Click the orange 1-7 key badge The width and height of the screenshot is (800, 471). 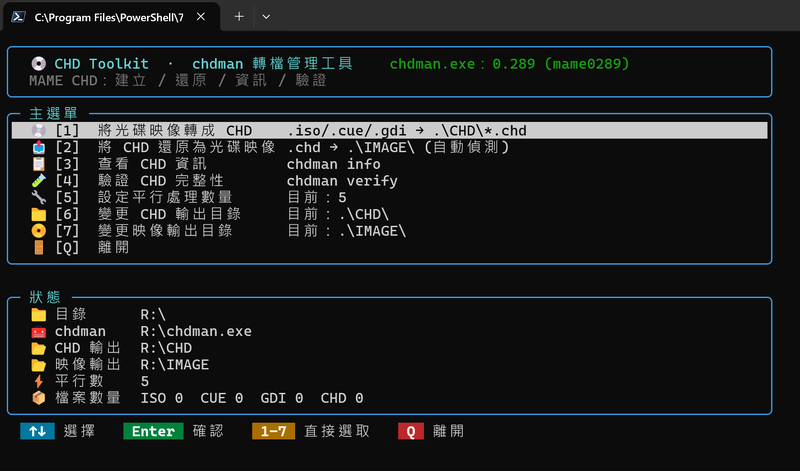273,431
